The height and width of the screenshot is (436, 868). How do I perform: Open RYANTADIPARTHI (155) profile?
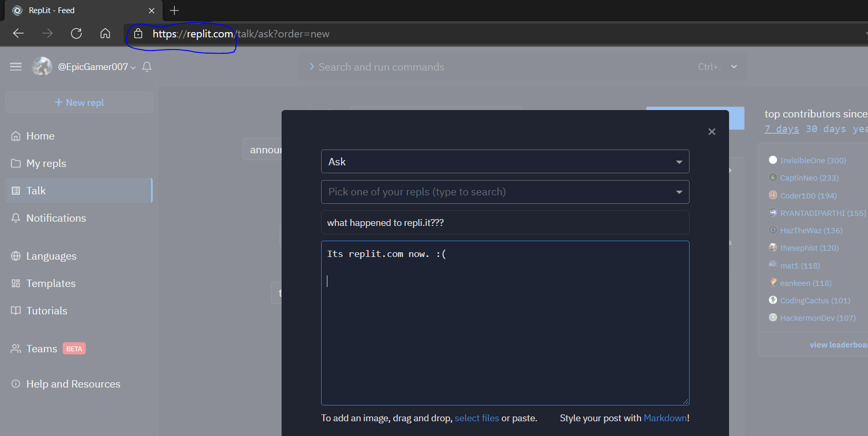pyautogui.click(x=823, y=213)
